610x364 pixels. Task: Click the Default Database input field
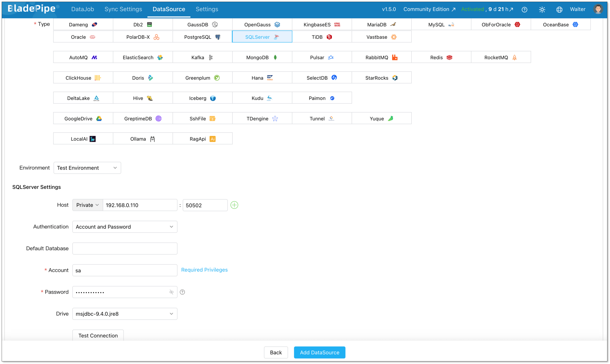[x=125, y=248]
